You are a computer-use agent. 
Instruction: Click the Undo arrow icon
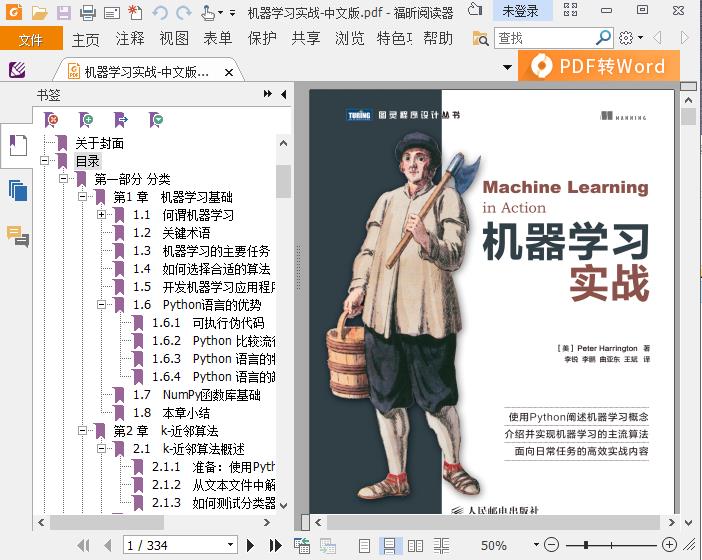[x=159, y=13]
